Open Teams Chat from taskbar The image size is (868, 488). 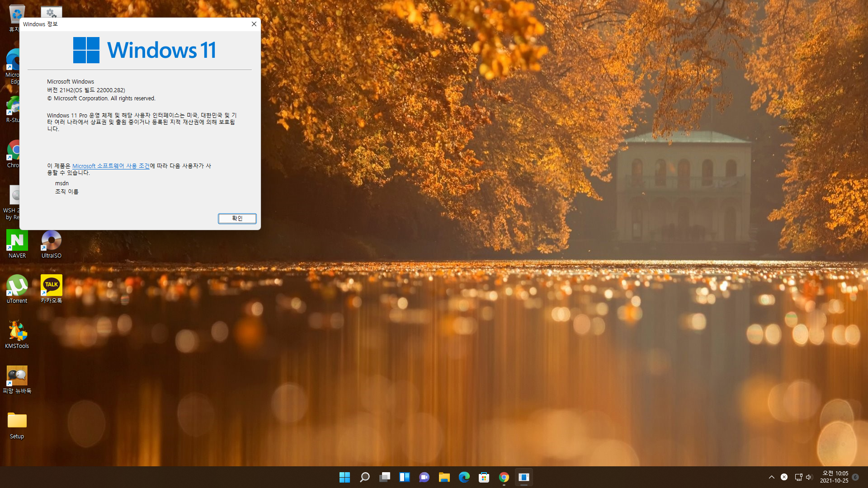[x=424, y=477]
